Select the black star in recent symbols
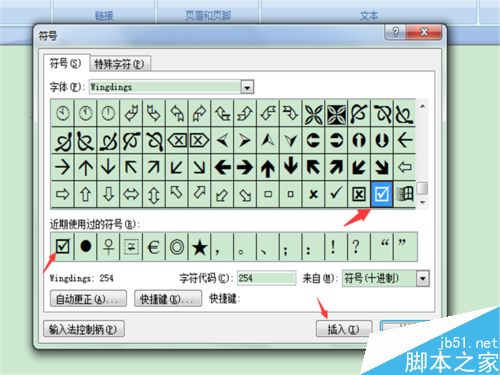The width and height of the screenshot is (500, 375). click(200, 247)
